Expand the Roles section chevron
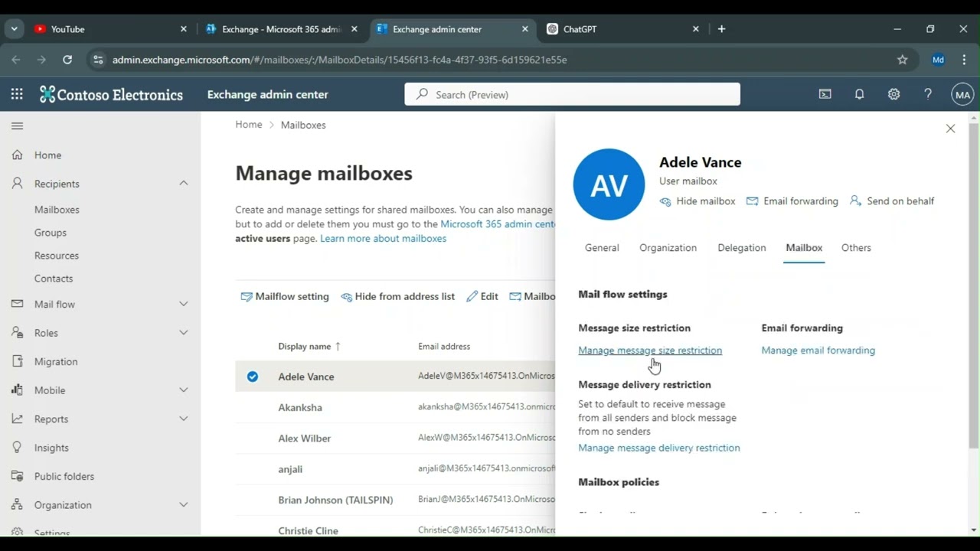 tap(184, 333)
